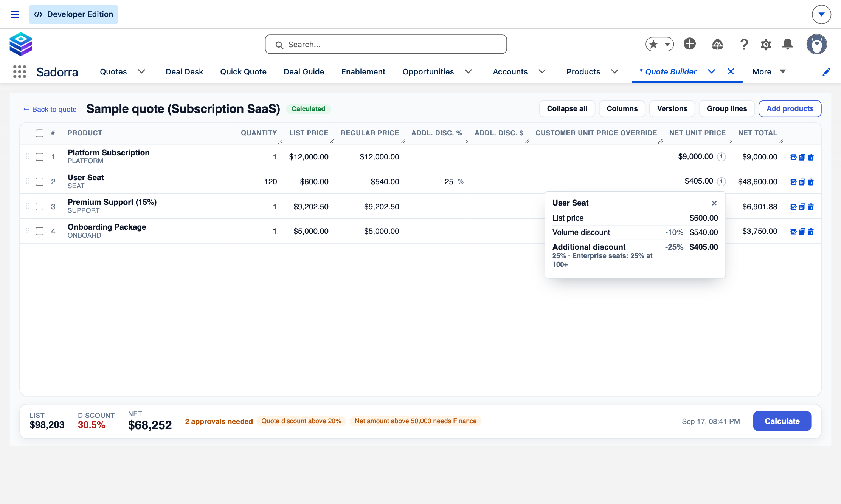The height and width of the screenshot is (504, 841).
Task: Click the hamburger menu icon at top
Action: [15, 14]
